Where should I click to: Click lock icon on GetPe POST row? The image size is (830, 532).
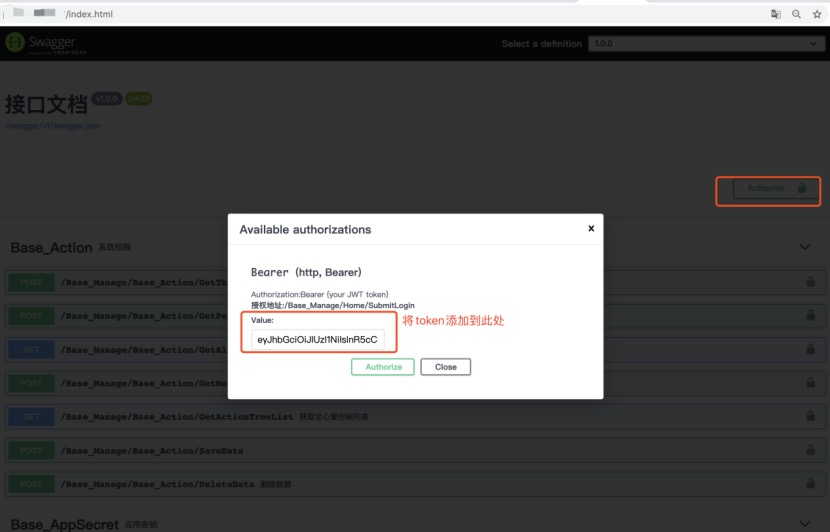pos(810,315)
